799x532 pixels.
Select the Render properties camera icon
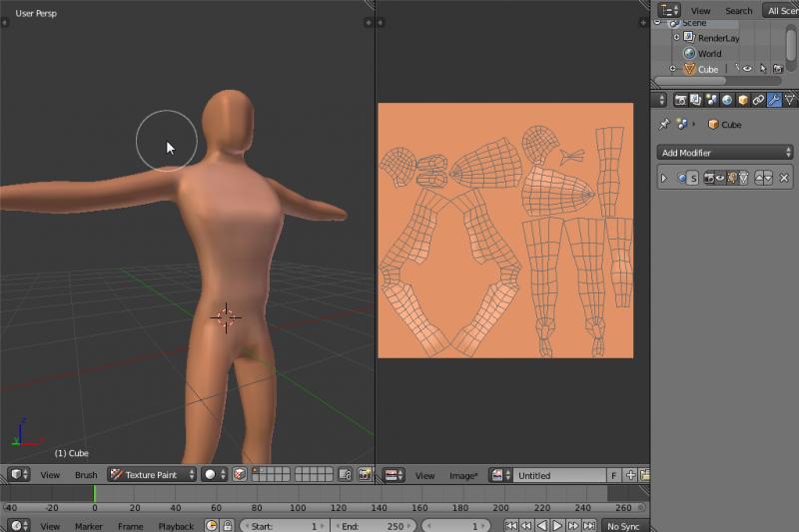click(680, 100)
